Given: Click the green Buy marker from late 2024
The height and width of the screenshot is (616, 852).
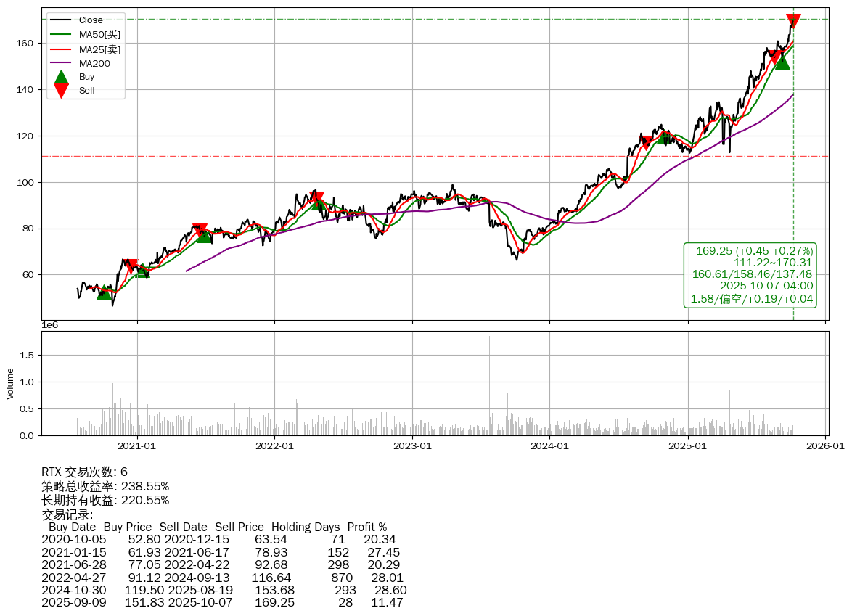Looking at the screenshot, I should tap(663, 137).
